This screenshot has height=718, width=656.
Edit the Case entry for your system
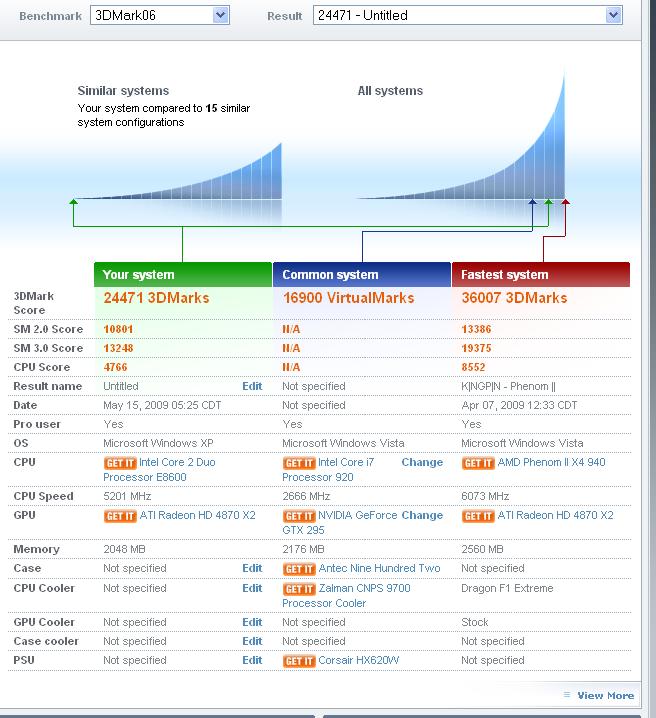click(252, 568)
